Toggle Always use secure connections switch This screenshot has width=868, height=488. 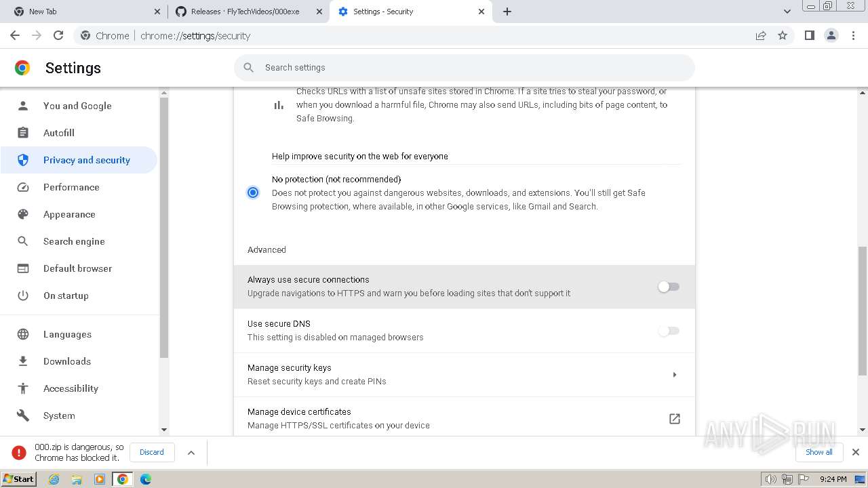pyautogui.click(x=668, y=287)
